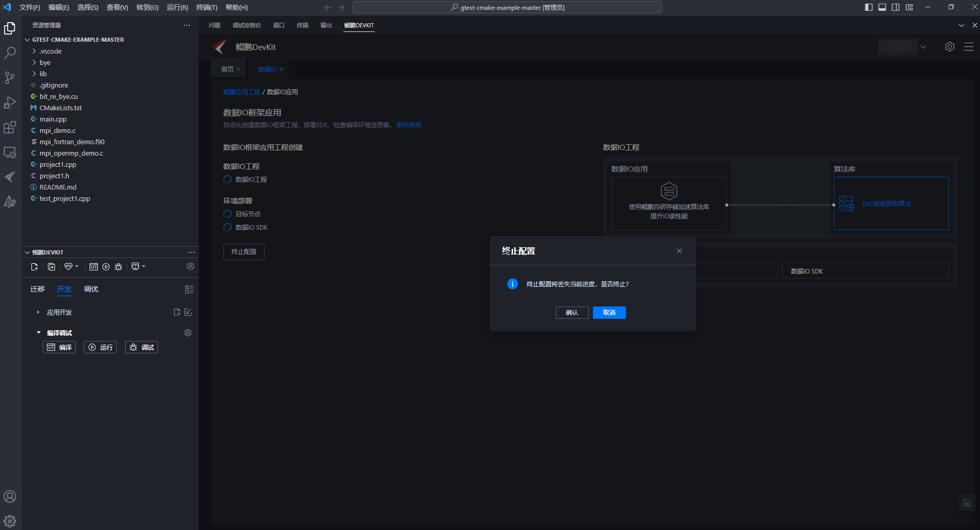The image size is (980, 530).
Task: Click import project icon in DevKit toolbar
Action: 51,267
